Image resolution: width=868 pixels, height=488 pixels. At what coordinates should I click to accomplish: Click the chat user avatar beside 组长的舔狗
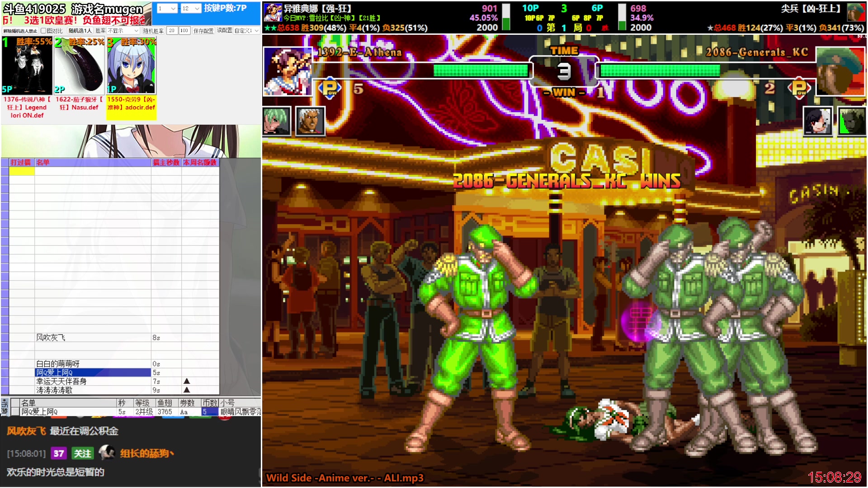pos(107,452)
